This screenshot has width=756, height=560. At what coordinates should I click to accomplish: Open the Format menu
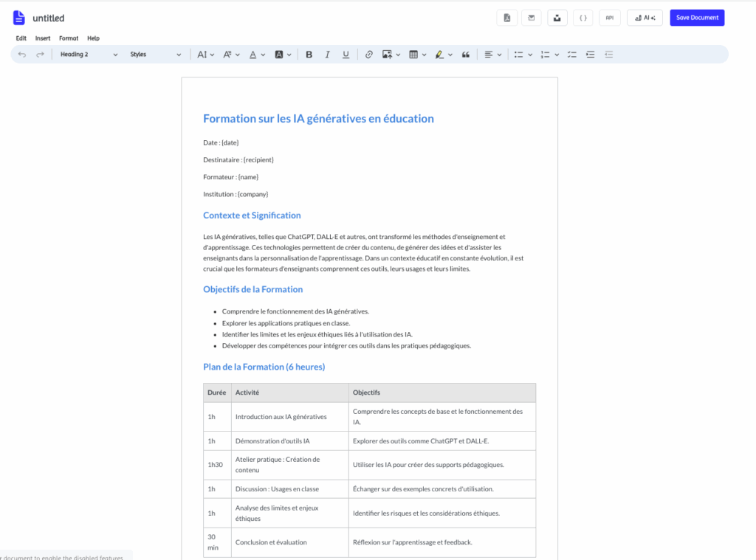(69, 38)
